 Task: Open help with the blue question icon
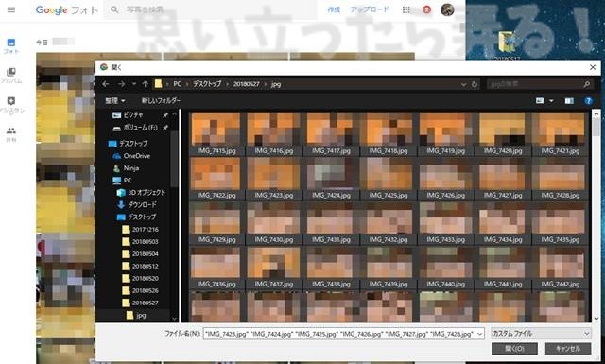pyautogui.click(x=588, y=101)
